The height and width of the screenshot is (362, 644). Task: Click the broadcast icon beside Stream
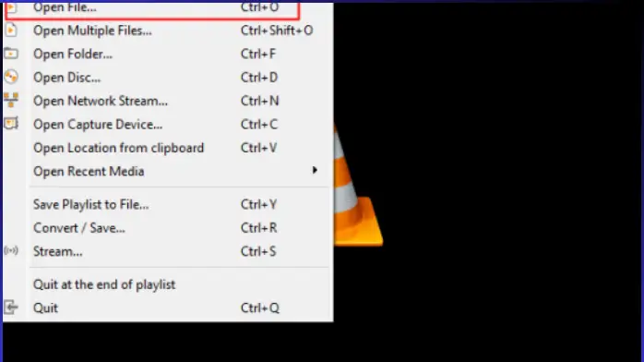pyautogui.click(x=11, y=250)
